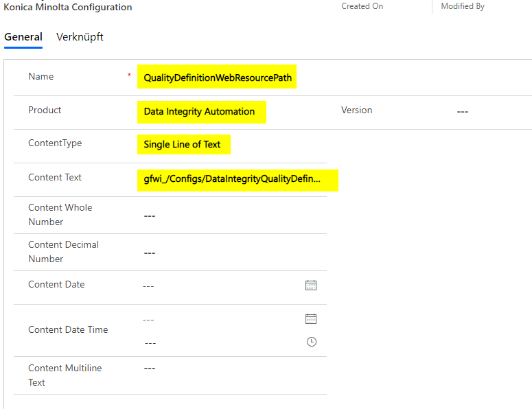Switch to the General tab
This screenshot has height=409, width=532.
23,36
